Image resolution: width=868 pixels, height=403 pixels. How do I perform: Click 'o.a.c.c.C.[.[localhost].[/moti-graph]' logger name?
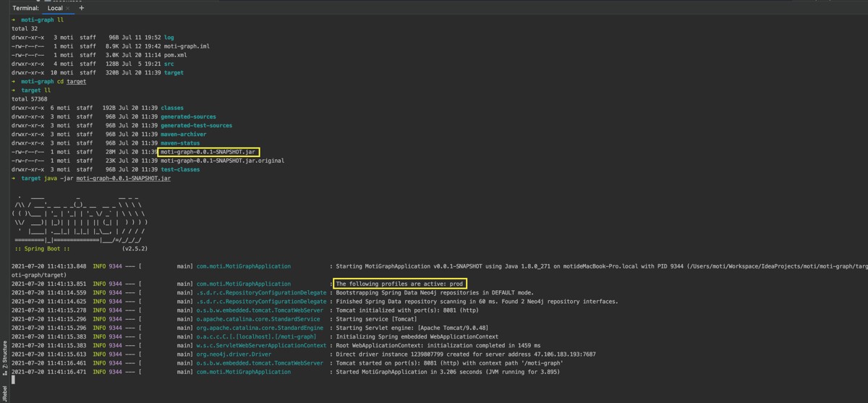[x=256, y=336]
